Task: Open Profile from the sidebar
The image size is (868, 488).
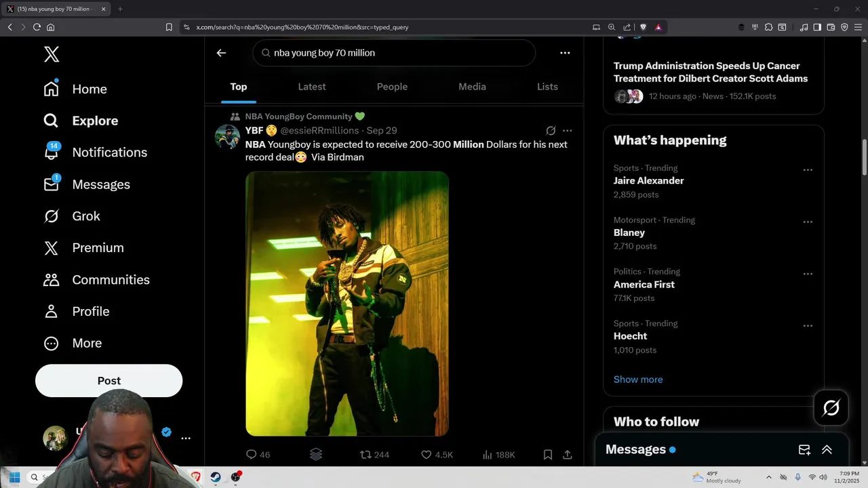Action: (76, 312)
